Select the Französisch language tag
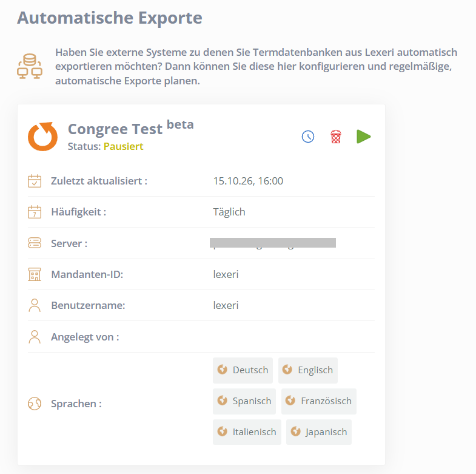Viewport: 476px width, 474px height. pyautogui.click(x=319, y=401)
